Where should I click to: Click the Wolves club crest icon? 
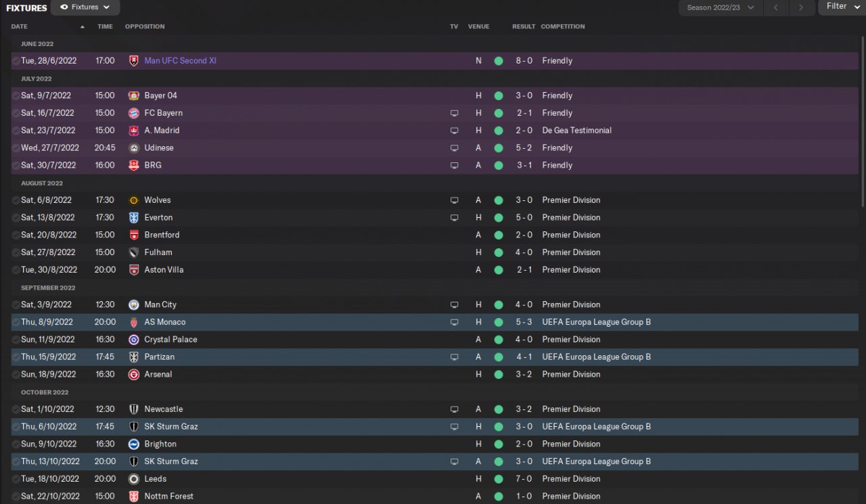click(x=133, y=200)
